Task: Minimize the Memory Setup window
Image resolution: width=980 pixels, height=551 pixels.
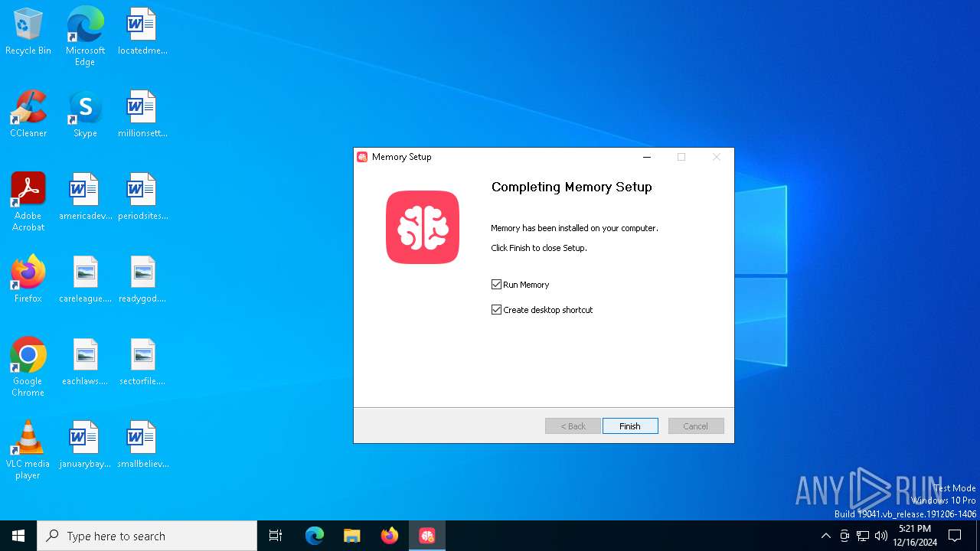Action: coord(647,157)
